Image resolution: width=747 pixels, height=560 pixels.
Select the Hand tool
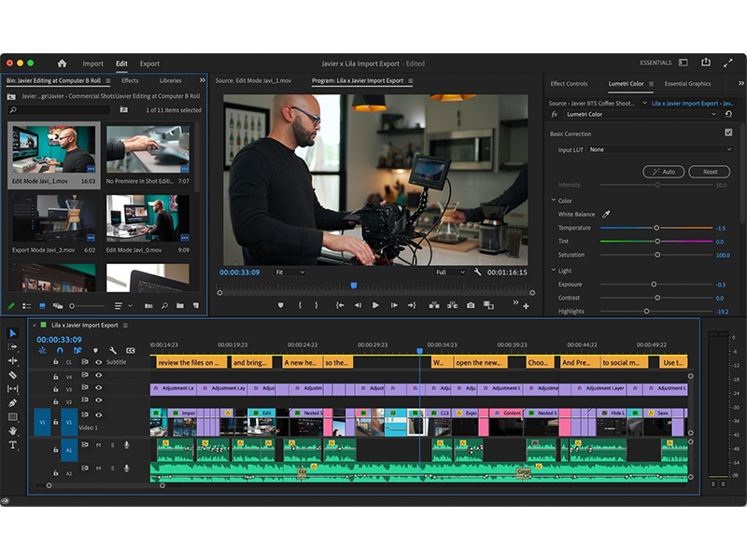(13, 431)
